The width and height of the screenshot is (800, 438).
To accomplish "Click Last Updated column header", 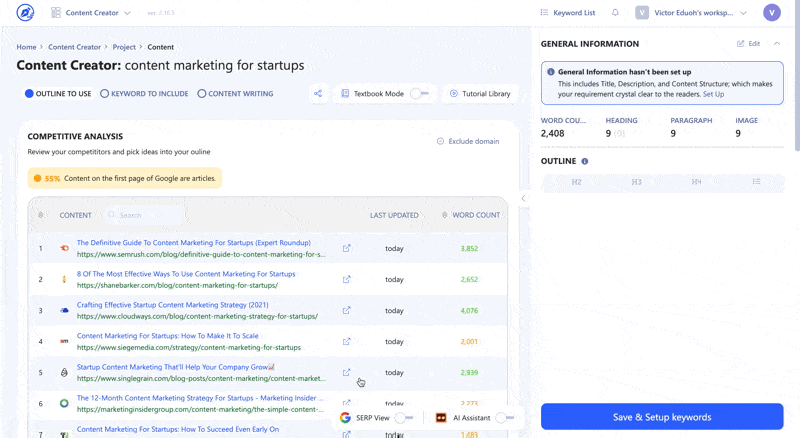I will (x=394, y=215).
